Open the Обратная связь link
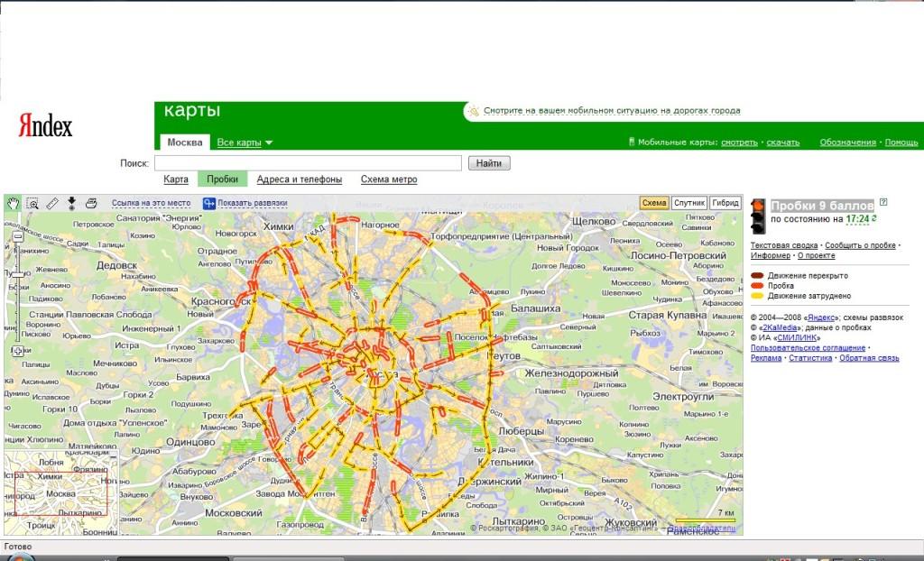Image resolution: width=924 pixels, height=561 pixels. click(869, 358)
